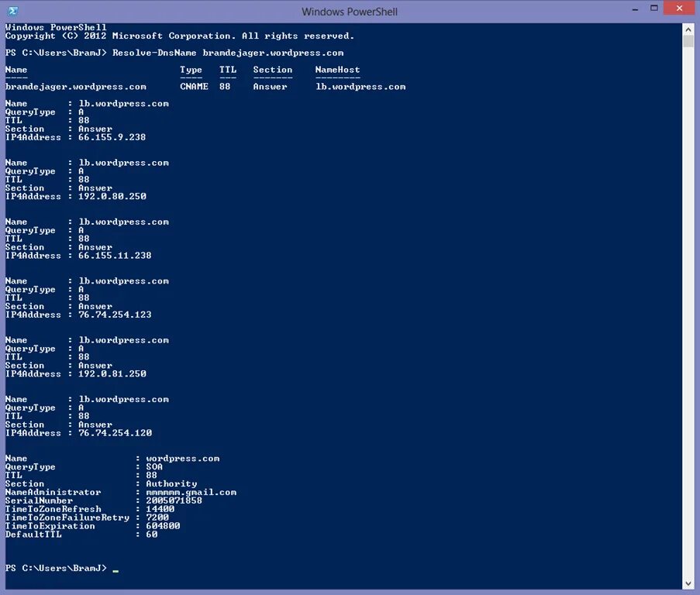Close the Windows PowerShell window
The height and width of the screenshot is (595, 700).
679,8
